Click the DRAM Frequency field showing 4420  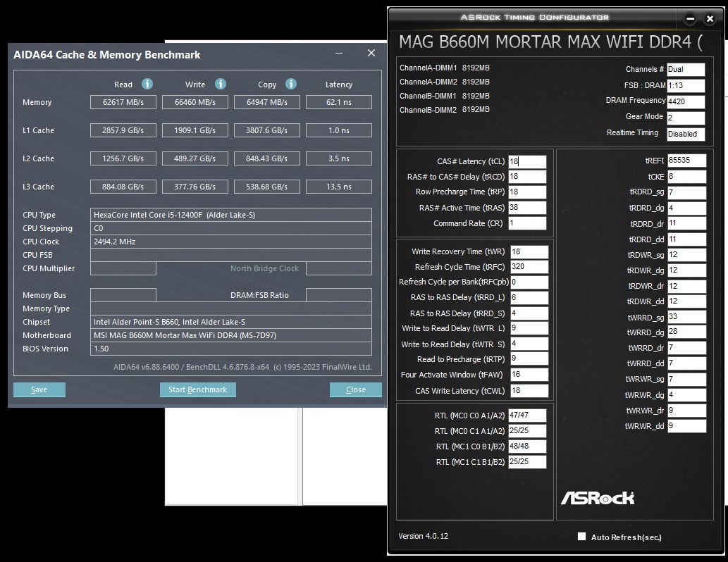pyautogui.click(x=686, y=101)
